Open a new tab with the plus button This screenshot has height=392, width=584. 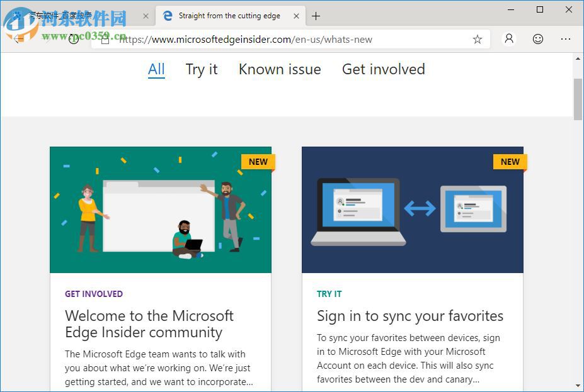point(315,16)
